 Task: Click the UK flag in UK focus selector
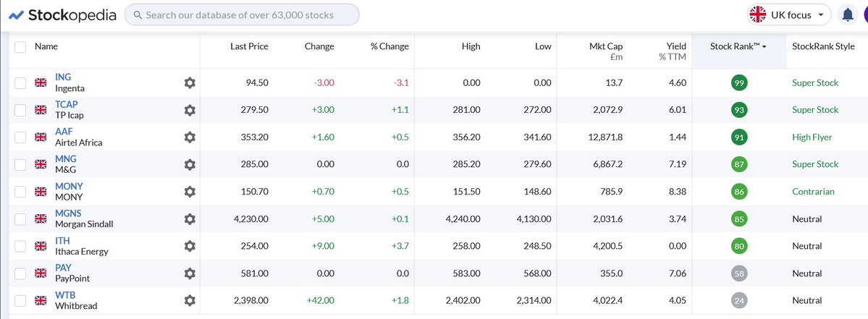[757, 15]
